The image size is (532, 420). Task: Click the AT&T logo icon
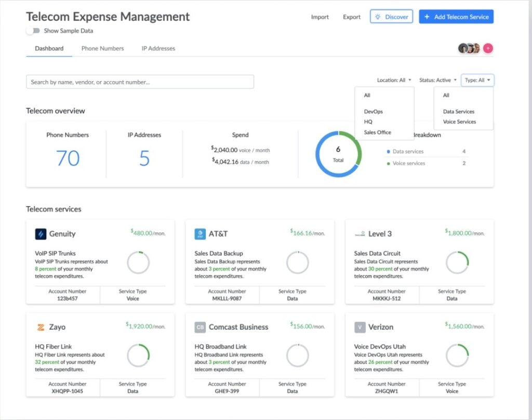tap(200, 234)
